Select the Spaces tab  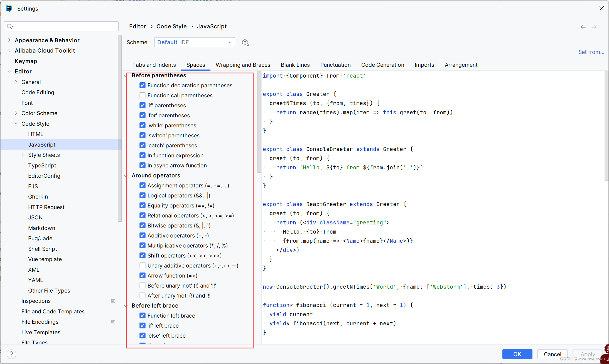point(196,65)
